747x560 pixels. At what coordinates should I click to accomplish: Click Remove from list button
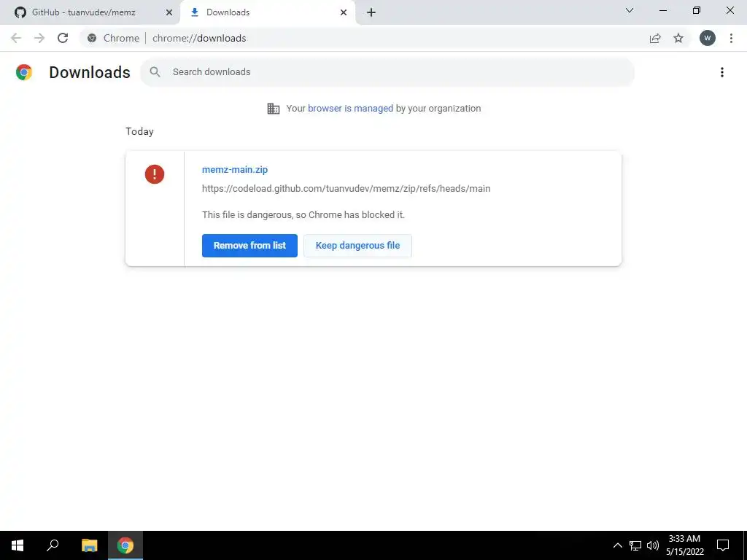tap(249, 246)
